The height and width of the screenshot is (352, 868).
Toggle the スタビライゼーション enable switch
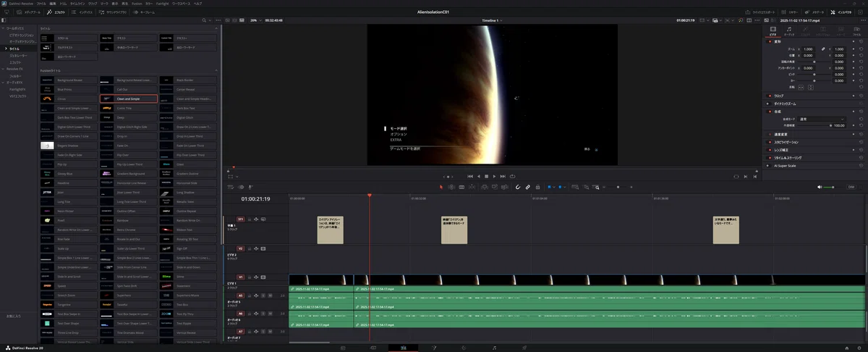tap(769, 142)
